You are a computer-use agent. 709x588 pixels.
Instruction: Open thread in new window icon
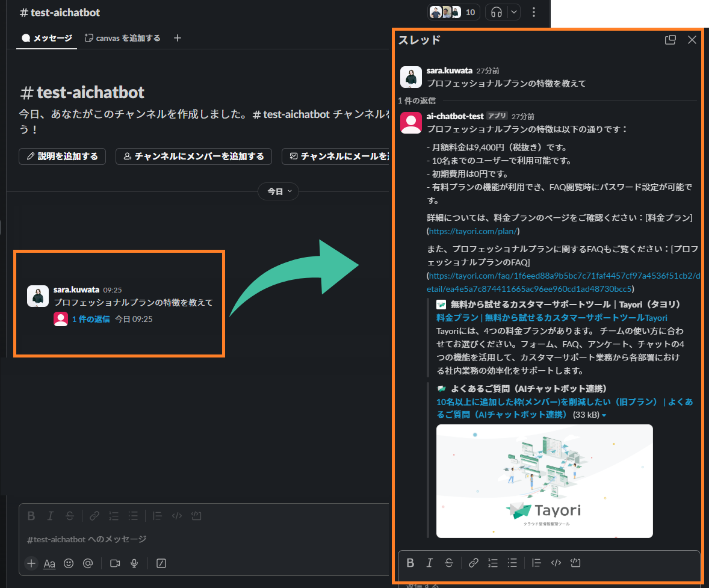[670, 40]
